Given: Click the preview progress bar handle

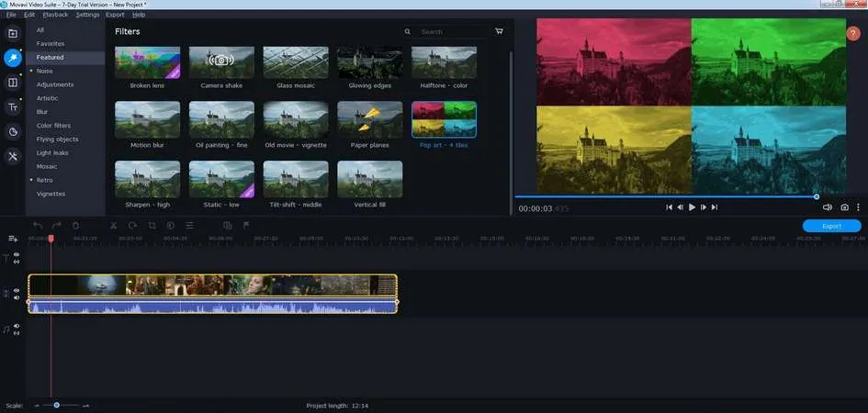Looking at the screenshot, I should click(817, 196).
